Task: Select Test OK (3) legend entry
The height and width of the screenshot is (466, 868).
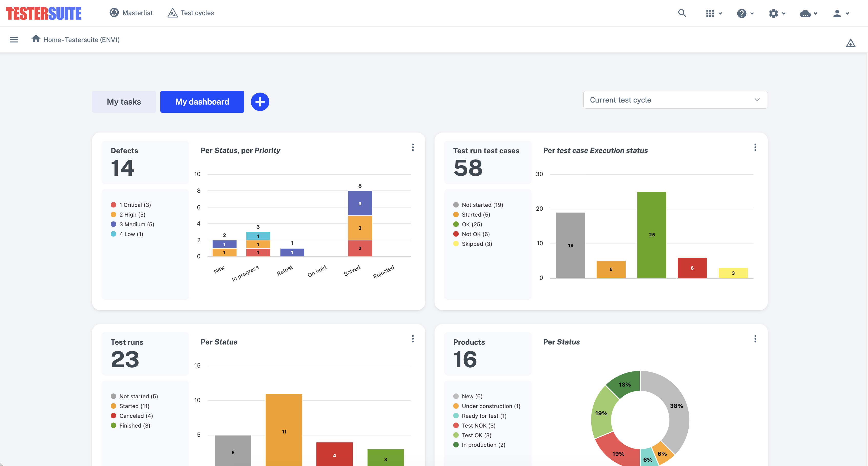Action: tap(472, 436)
